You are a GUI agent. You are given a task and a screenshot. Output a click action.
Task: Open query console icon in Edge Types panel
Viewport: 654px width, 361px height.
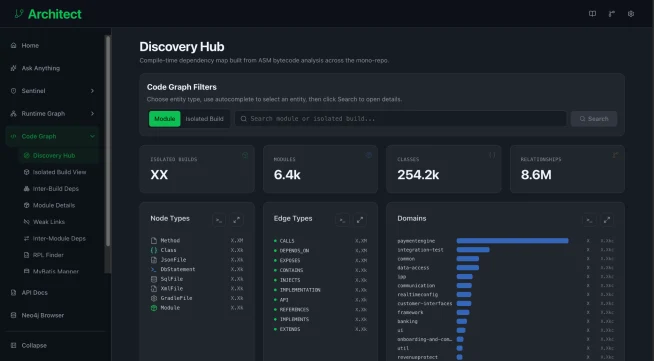click(342, 220)
